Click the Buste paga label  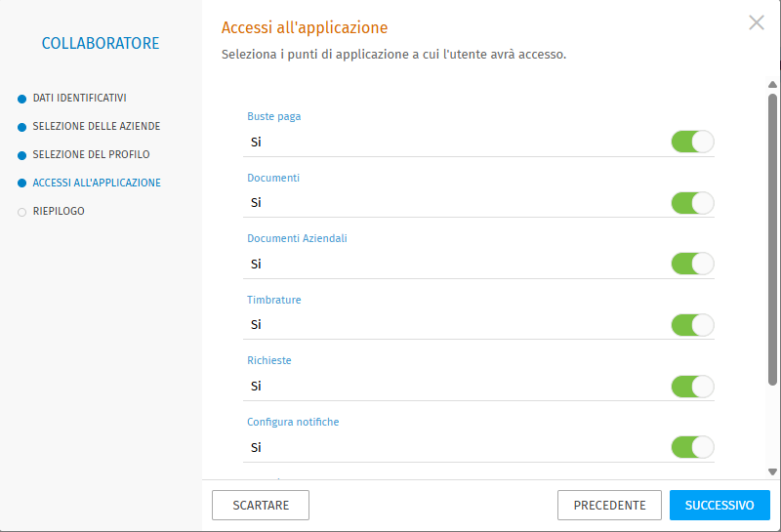(274, 116)
